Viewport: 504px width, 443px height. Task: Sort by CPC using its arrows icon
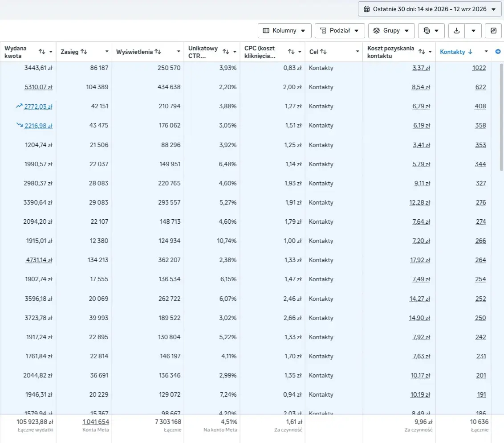click(x=291, y=51)
